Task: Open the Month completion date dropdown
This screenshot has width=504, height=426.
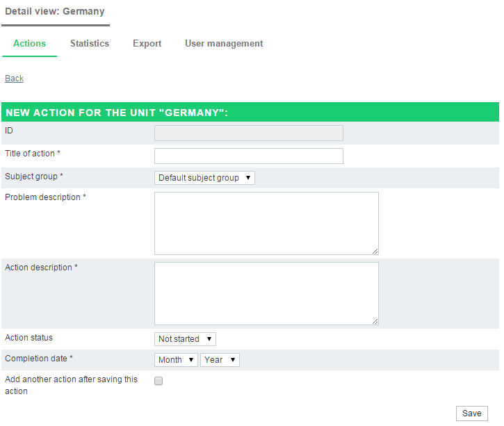Action: [x=176, y=360]
